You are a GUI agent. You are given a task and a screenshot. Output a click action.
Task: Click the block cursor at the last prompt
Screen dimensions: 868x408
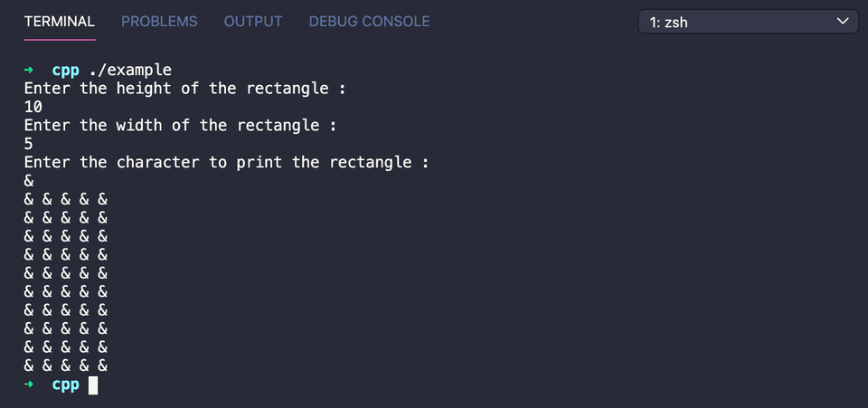pos(93,385)
